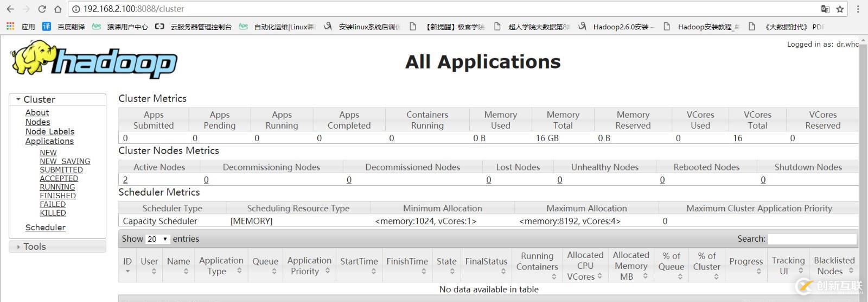The width and height of the screenshot is (868, 302).
Task: Open the Nodes link in sidebar
Action: coord(37,122)
